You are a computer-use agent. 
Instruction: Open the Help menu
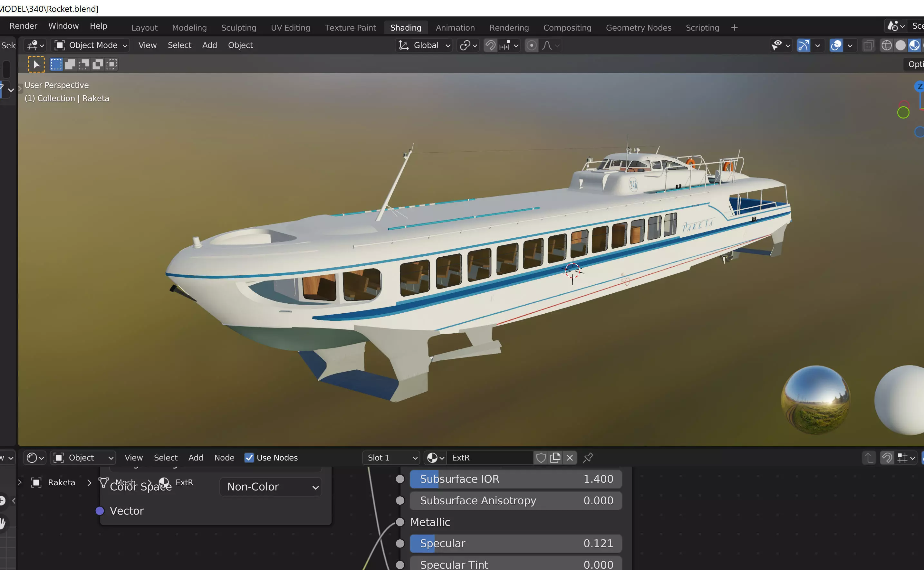pos(99,26)
